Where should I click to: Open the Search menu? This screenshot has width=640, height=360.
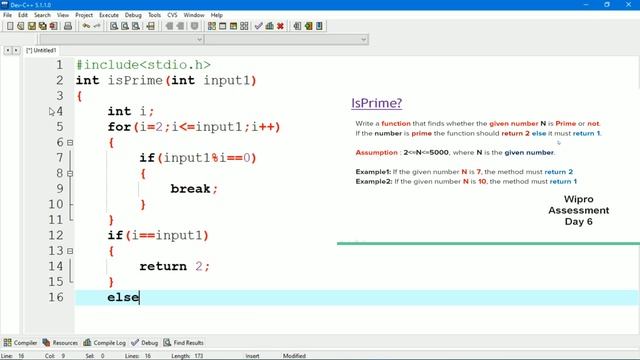coord(42,15)
